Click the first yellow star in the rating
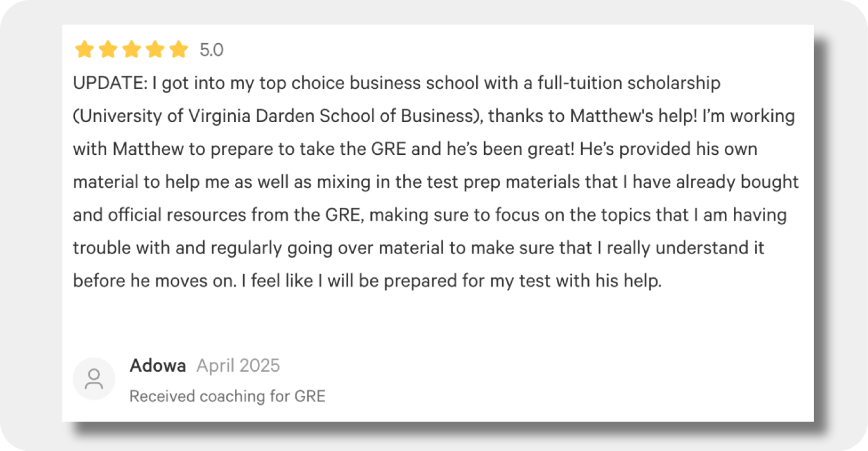Viewport: 868px width, 451px height. (84, 49)
